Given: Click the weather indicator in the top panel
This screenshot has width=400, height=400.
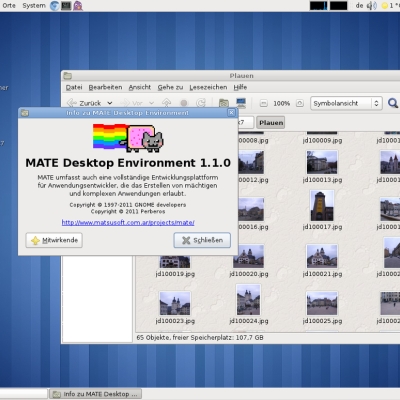Looking at the screenshot, I should point(390,6).
